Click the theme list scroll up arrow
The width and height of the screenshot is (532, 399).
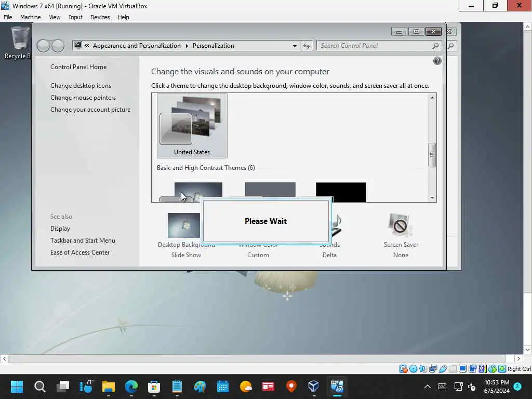tap(432, 98)
